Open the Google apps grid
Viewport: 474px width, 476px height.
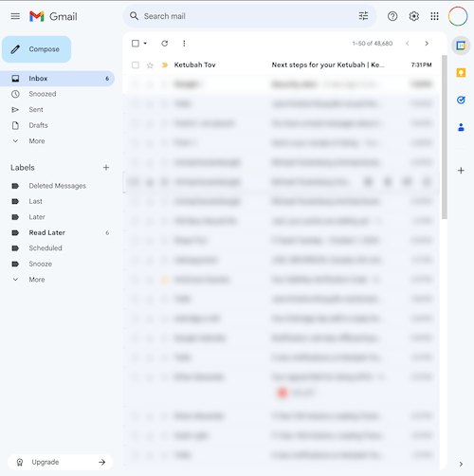point(434,16)
